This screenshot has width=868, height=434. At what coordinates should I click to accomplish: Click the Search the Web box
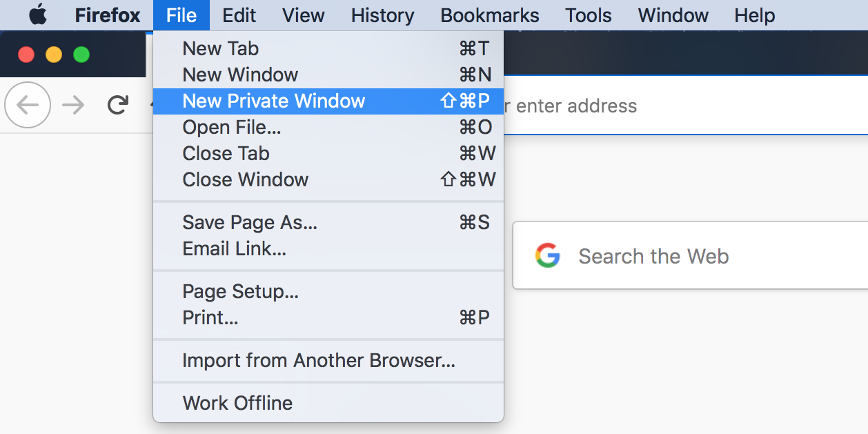(x=691, y=256)
